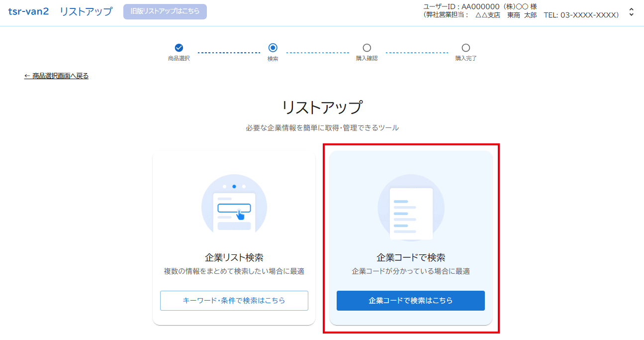Expand the user account chevron menu
644x340 pixels.
pos(631,12)
